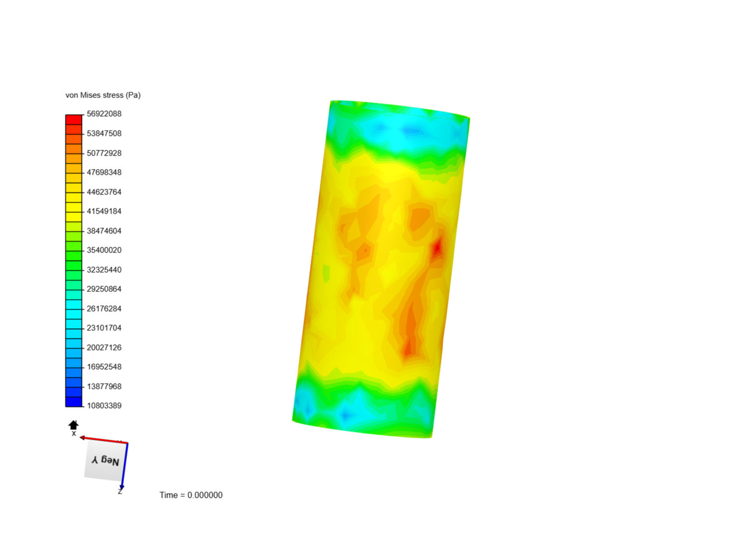Screen dimensions: 747x560
Task: Click the blue Z axis arrow
Action: click(x=125, y=466)
